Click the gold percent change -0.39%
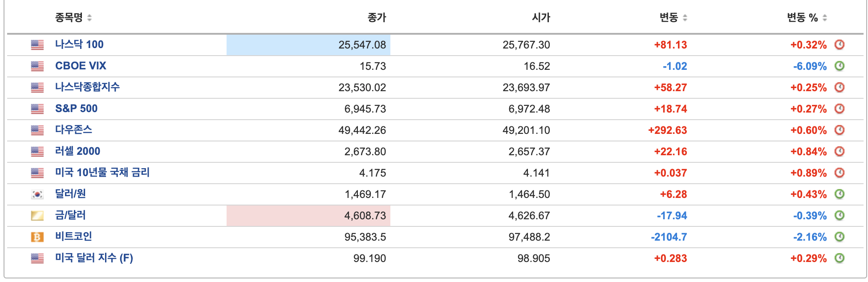 (810, 216)
